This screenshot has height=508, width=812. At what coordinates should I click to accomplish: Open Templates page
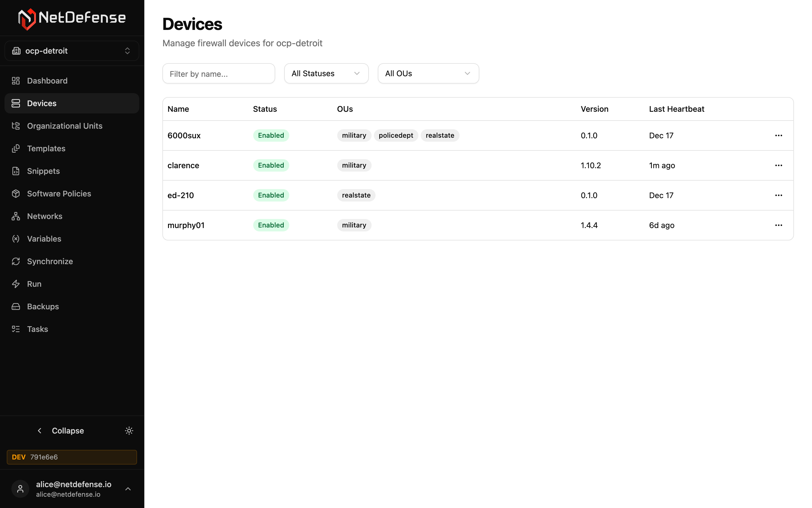(72, 148)
